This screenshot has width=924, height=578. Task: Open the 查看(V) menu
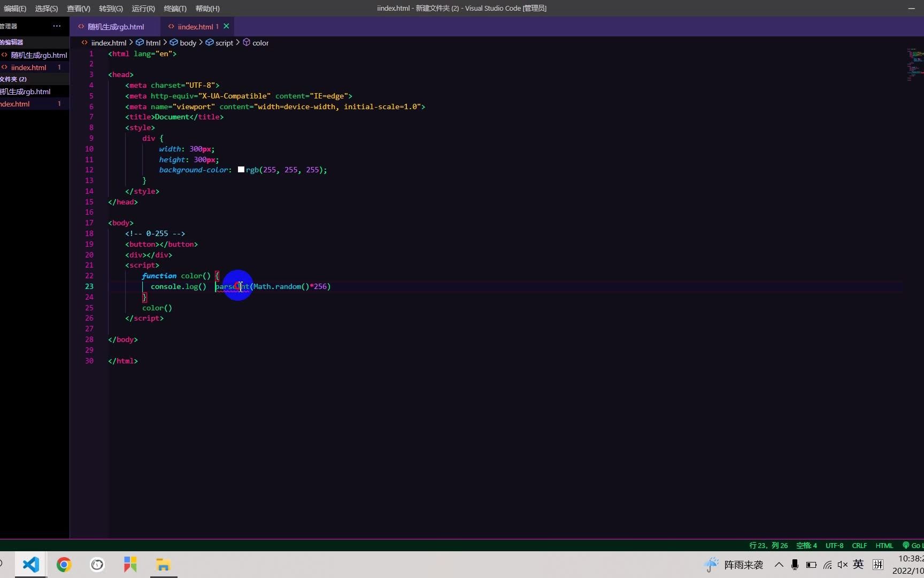[x=79, y=9]
